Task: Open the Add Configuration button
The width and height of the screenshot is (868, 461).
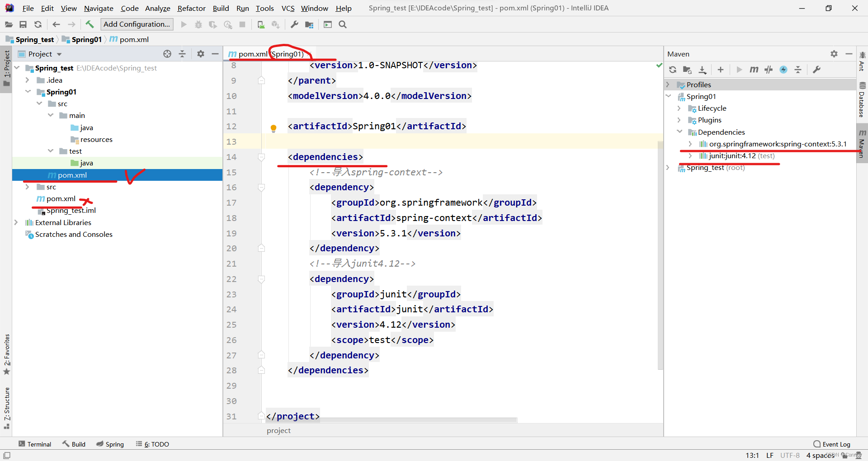Action: [x=137, y=24]
